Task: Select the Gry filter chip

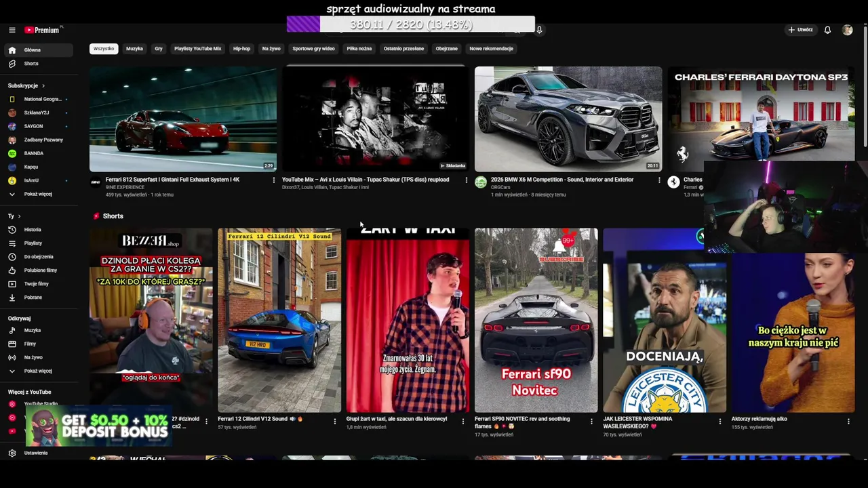Action: pyautogui.click(x=158, y=49)
